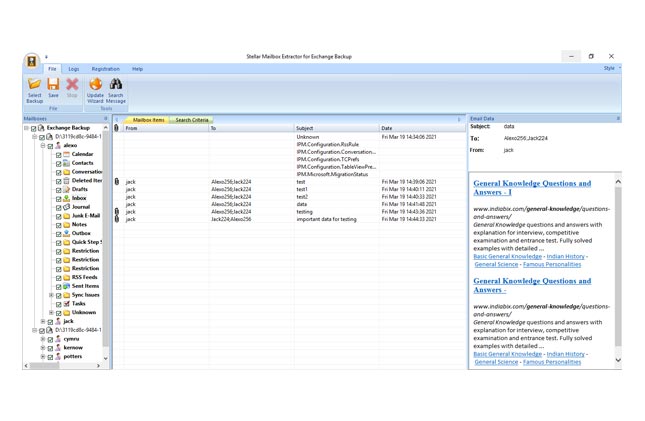Collapse the alexo mailbox tree node
The image size is (645, 421).
[x=43, y=146]
